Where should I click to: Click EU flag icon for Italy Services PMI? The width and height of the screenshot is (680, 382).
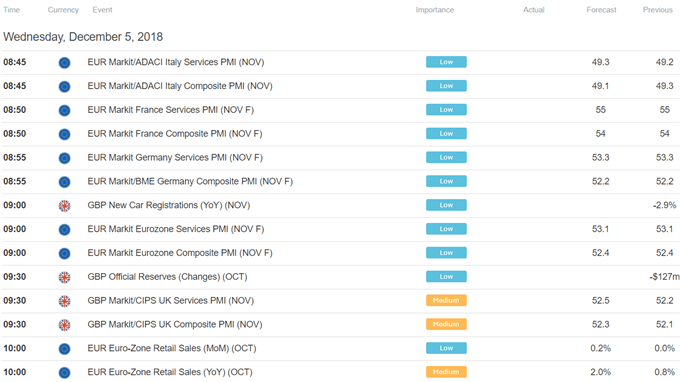(x=64, y=63)
